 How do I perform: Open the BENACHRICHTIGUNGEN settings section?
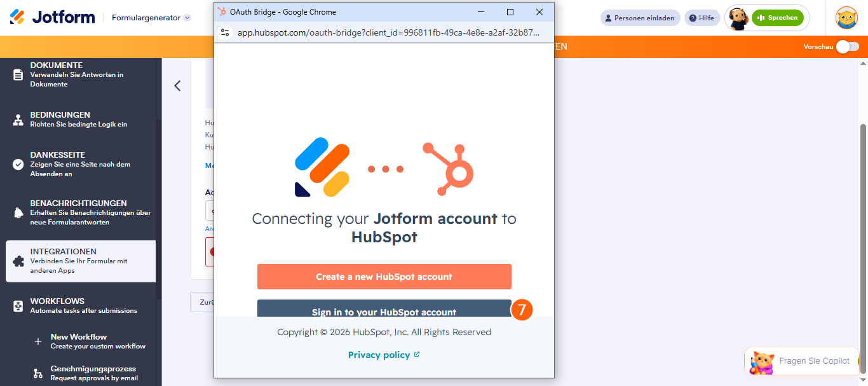click(x=81, y=212)
